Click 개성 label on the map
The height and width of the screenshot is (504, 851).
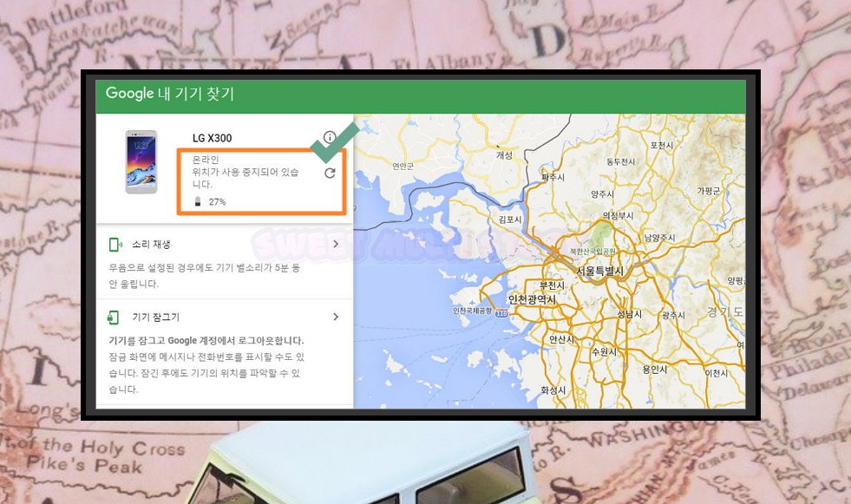pos(504,155)
